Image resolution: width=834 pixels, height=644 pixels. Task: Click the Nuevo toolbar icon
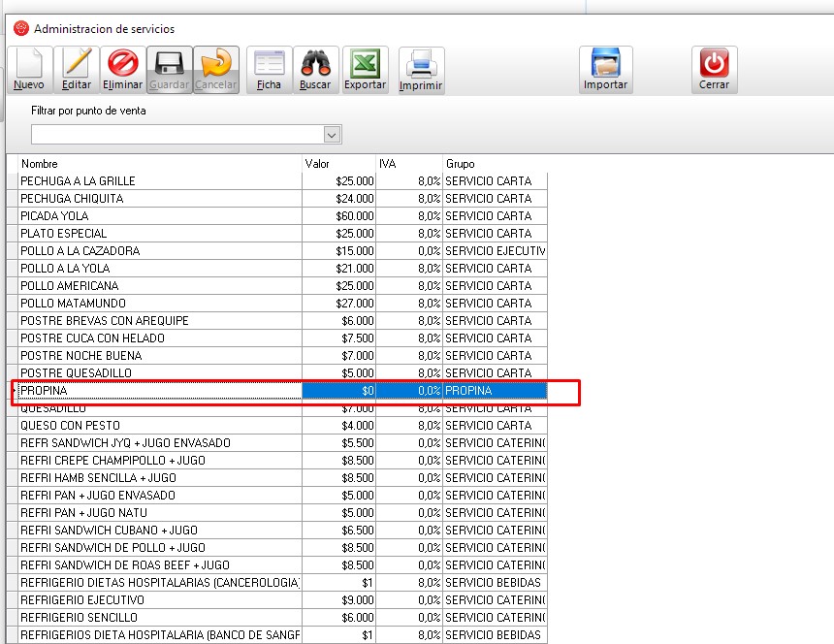pos(28,69)
